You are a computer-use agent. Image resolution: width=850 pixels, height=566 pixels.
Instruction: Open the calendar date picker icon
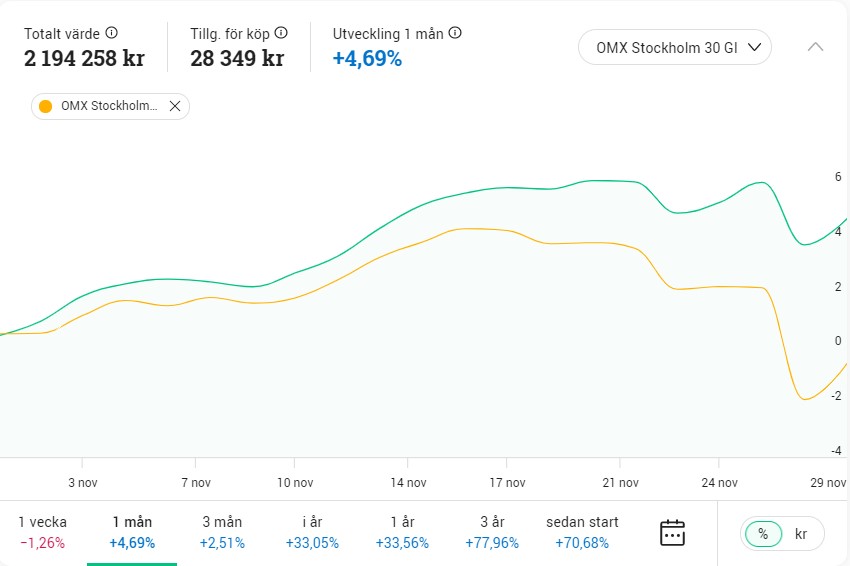(673, 533)
